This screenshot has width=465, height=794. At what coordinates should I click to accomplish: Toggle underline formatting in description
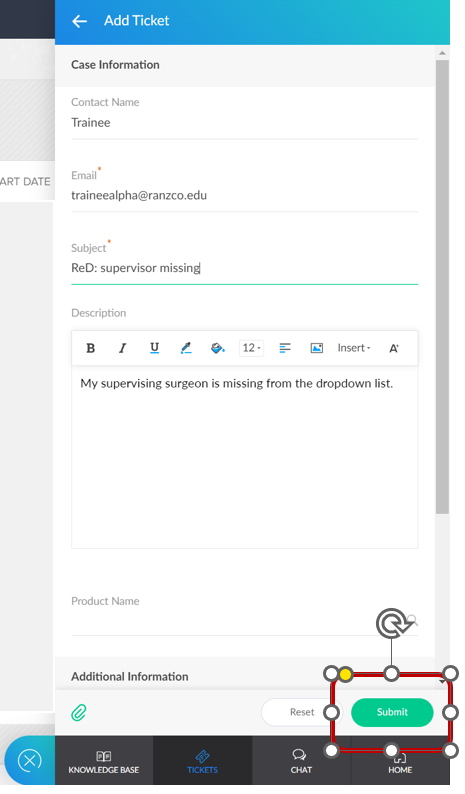[154, 348]
